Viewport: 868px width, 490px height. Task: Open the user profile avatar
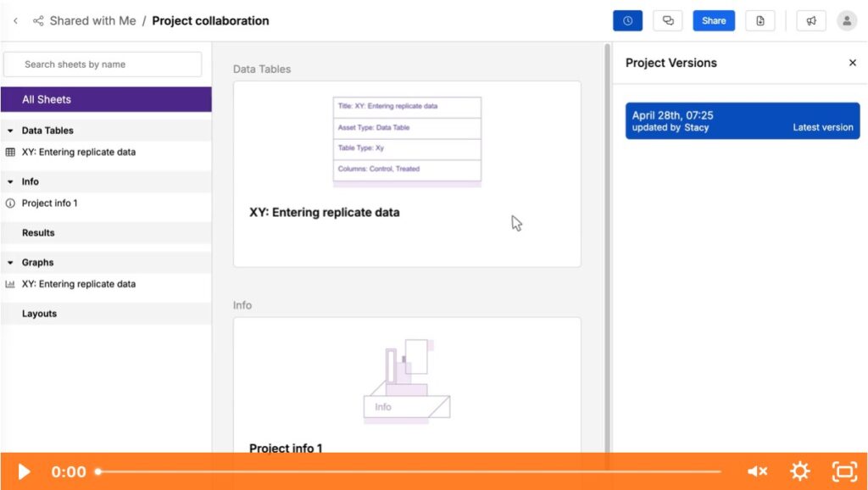[x=847, y=21]
